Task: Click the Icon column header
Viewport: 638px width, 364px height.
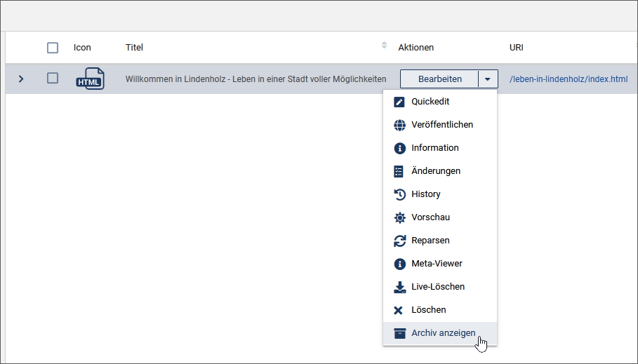Action: point(82,48)
